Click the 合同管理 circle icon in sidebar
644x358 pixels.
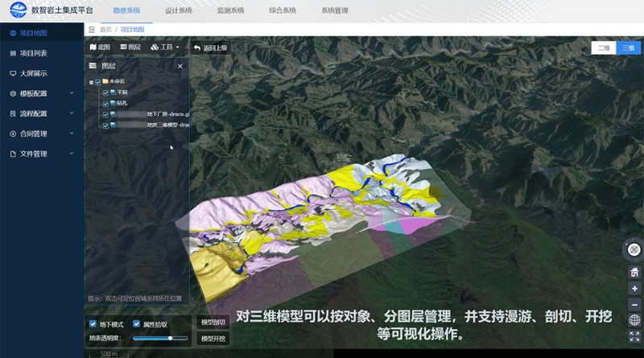point(13,134)
